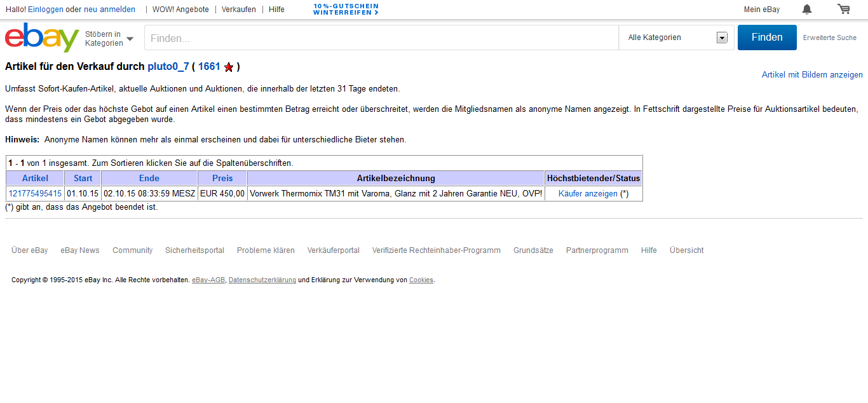
Task: Open Sicherheitsportal footer link
Action: (194, 250)
